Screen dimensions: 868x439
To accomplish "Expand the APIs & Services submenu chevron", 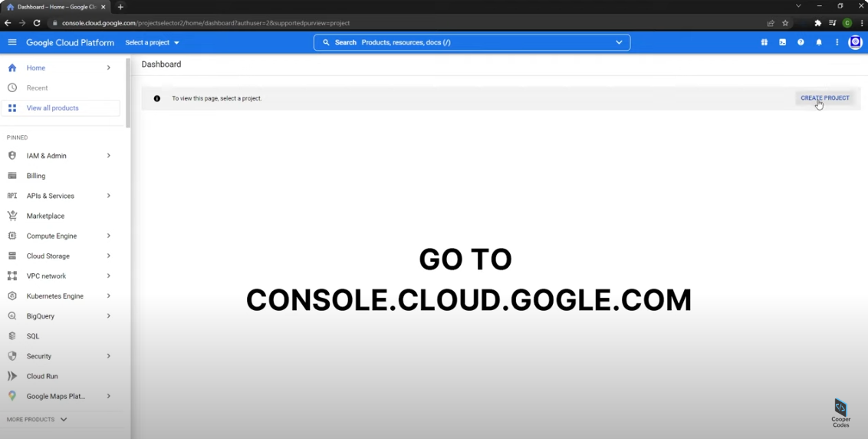I will pos(109,196).
